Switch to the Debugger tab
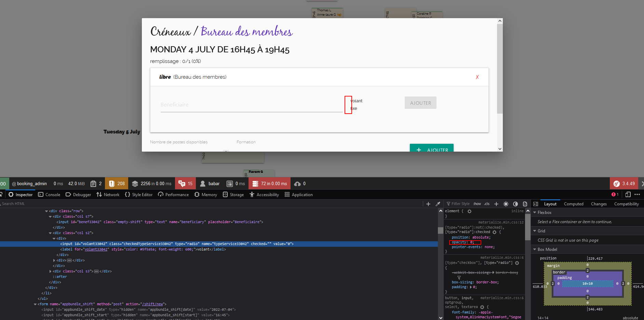The width and height of the screenshot is (644, 320). click(78, 194)
